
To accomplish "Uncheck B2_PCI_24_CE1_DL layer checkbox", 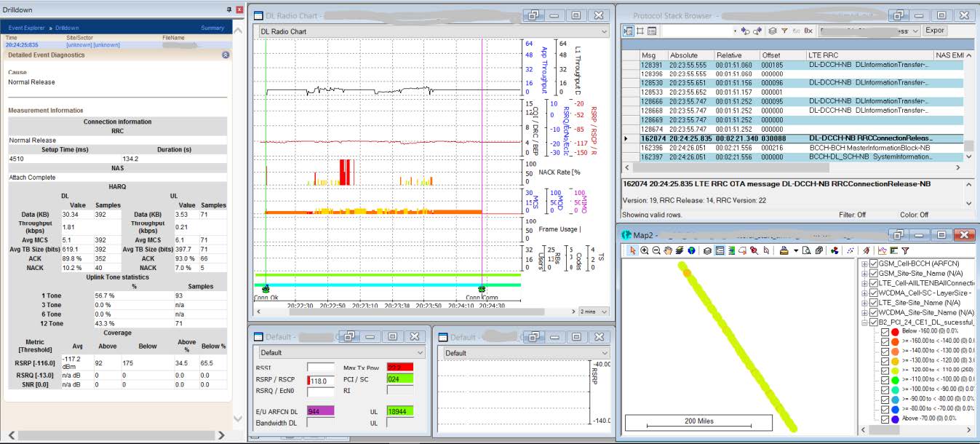I will pyautogui.click(x=874, y=322).
